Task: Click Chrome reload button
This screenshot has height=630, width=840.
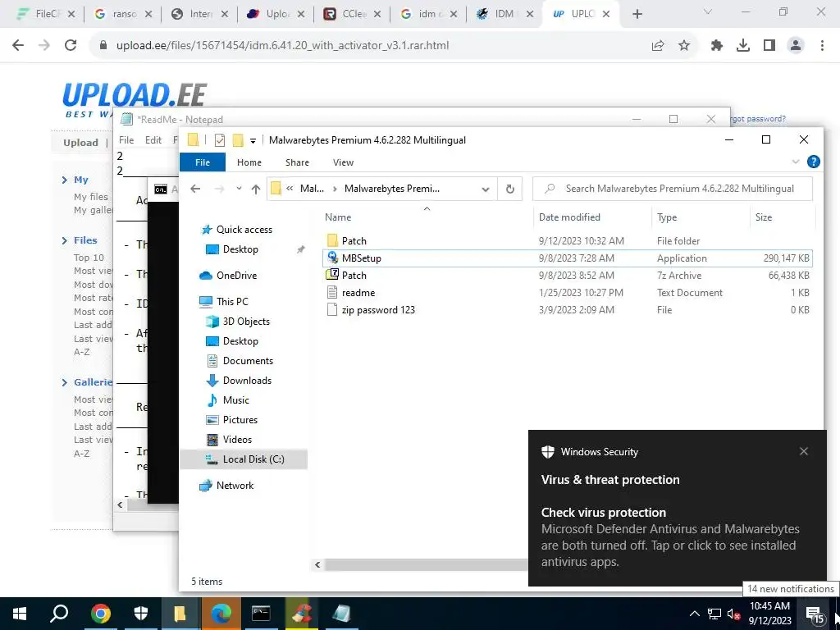Action: (x=71, y=45)
